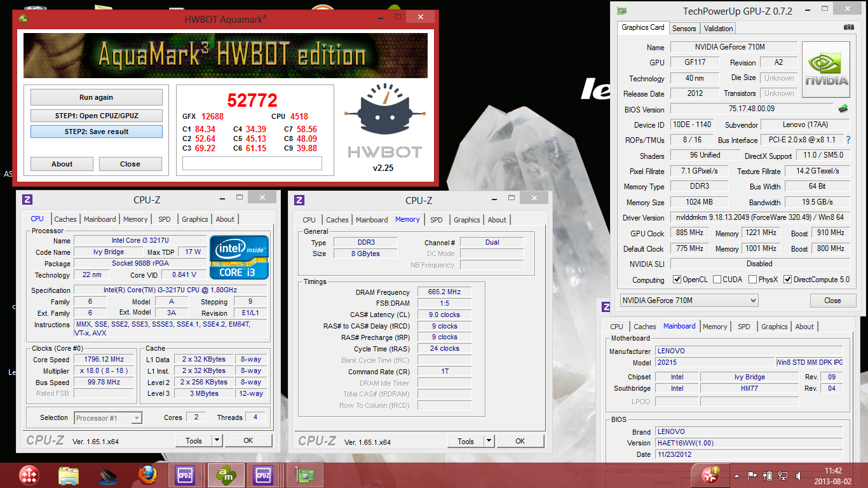The width and height of the screenshot is (868, 488).
Task: Launch Firefox from the taskbar
Action: pyautogui.click(x=148, y=475)
